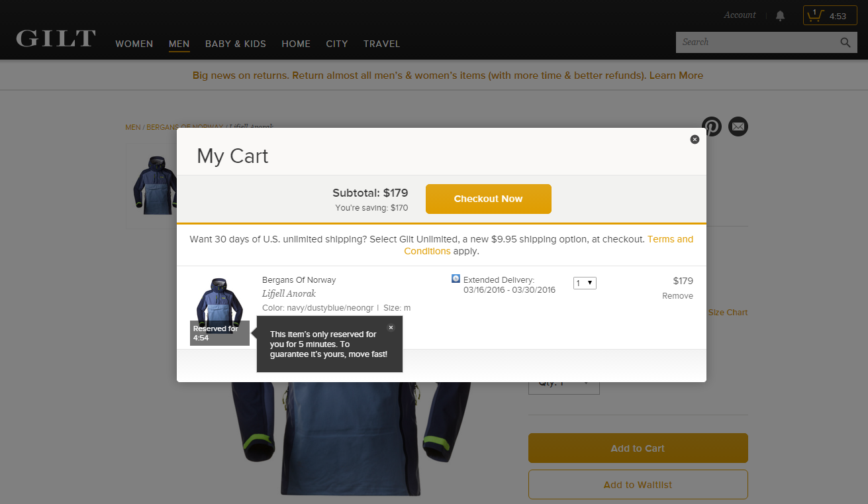The width and height of the screenshot is (868, 504).
Task: Dismiss the reservation tooltip
Action: (391, 327)
